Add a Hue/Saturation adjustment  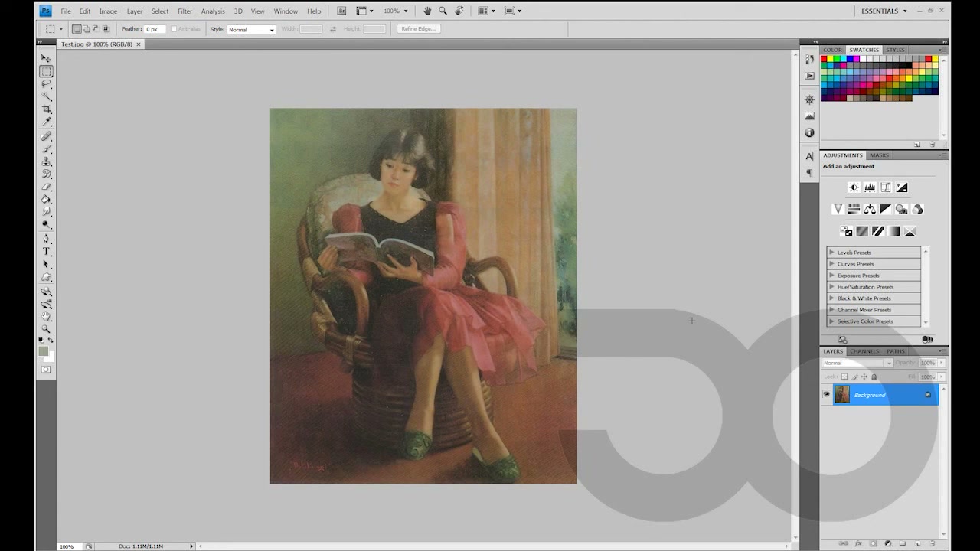854,209
